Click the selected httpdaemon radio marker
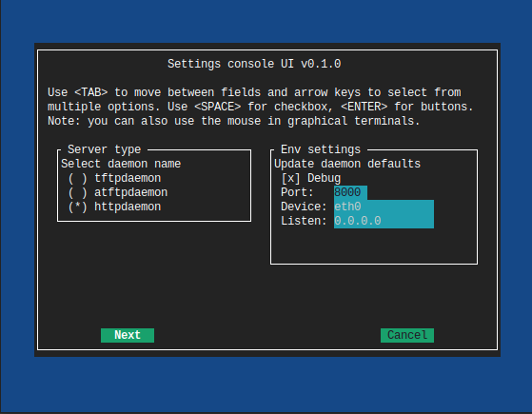 click(x=78, y=207)
